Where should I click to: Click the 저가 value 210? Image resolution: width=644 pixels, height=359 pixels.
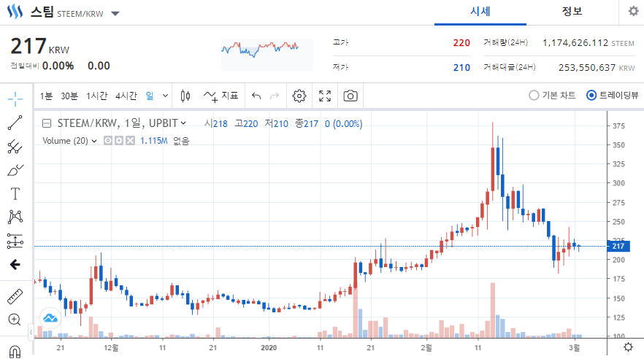point(461,68)
